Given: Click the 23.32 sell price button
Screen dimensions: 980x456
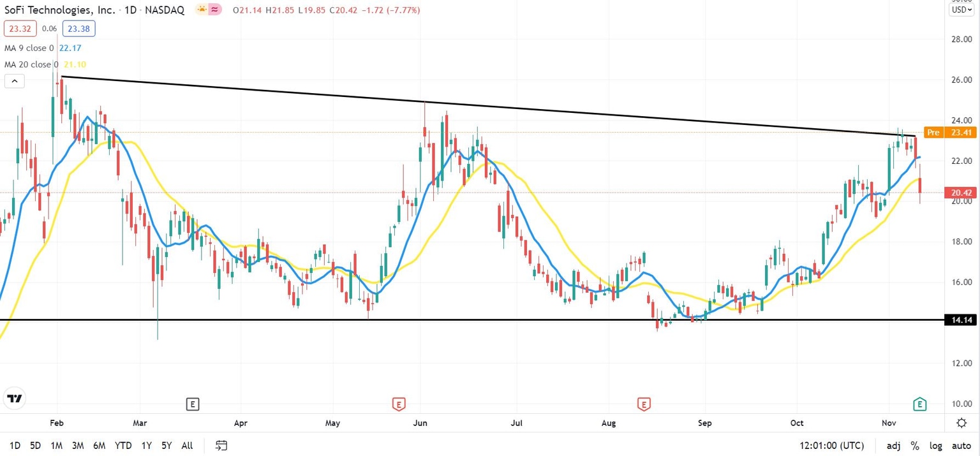Looking at the screenshot, I should (20, 28).
